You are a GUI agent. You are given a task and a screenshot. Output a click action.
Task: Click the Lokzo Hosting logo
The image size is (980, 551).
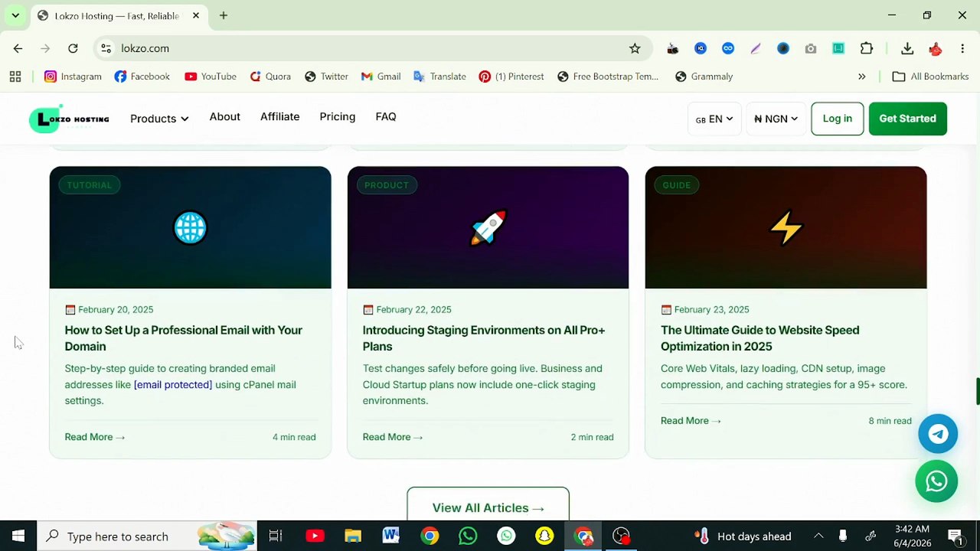point(70,119)
